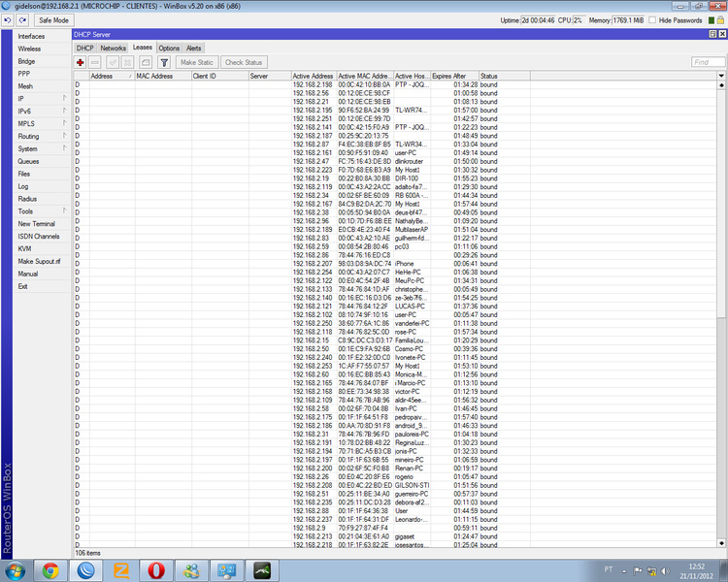Image resolution: width=728 pixels, height=582 pixels.
Task: Click the Redo arrow icon
Action: [22, 20]
